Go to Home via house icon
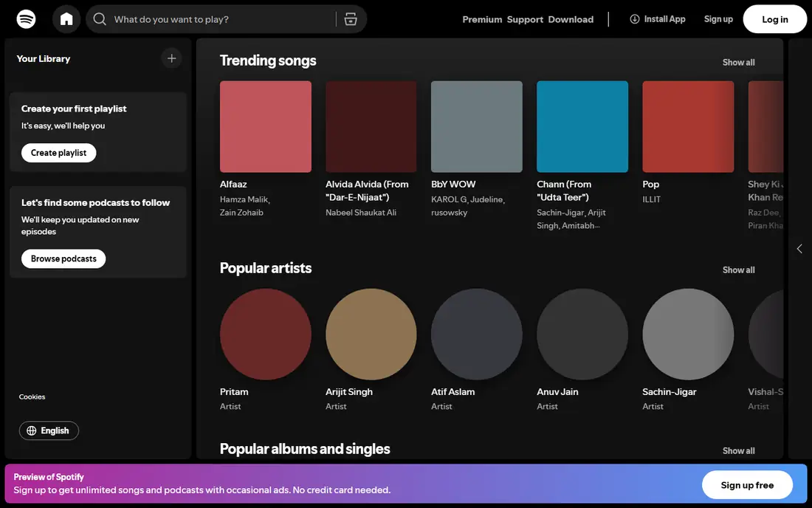Viewport: 812px width, 508px height. [x=66, y=19]
